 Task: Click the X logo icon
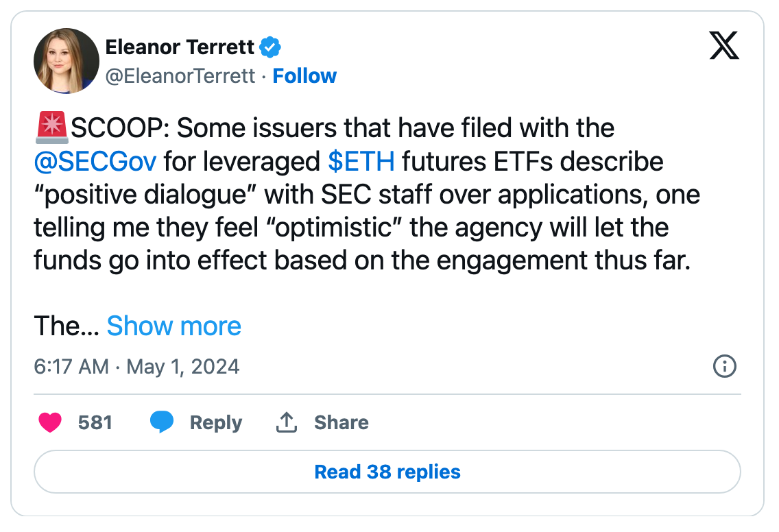click(724, 47)
